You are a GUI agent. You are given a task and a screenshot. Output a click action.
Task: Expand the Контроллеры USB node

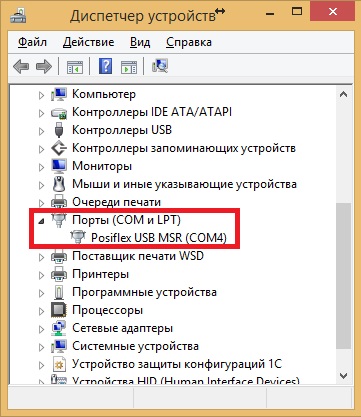point(41,131)
